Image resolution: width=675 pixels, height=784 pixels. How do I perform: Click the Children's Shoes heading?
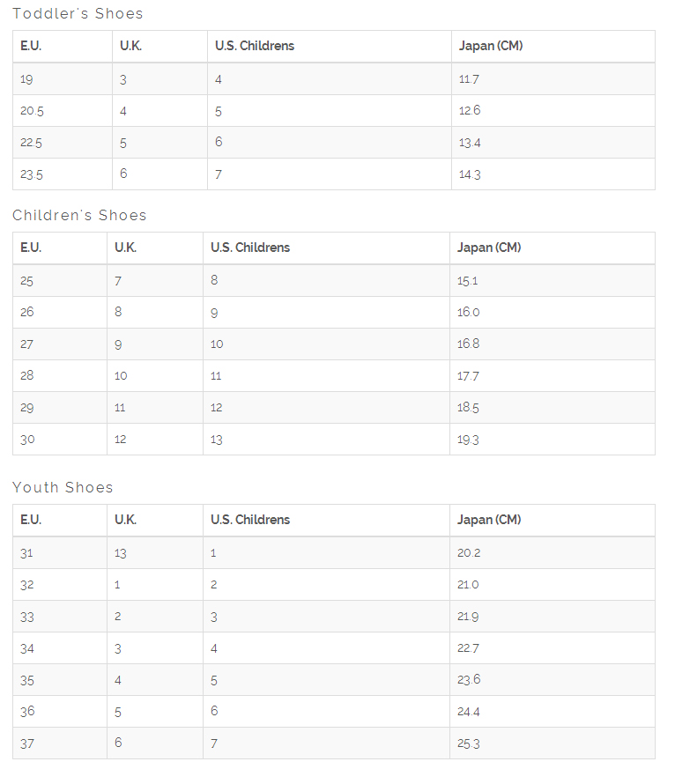(79, 216)
